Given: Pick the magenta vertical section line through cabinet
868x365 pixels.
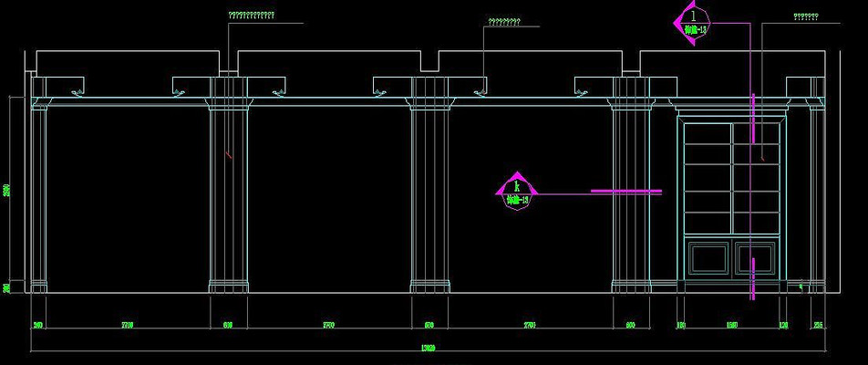Looking at the screenshot, I should (x=753, y=196).
